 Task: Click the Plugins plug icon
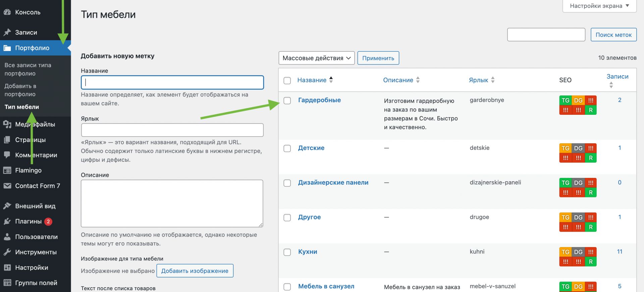pos(7,222)
